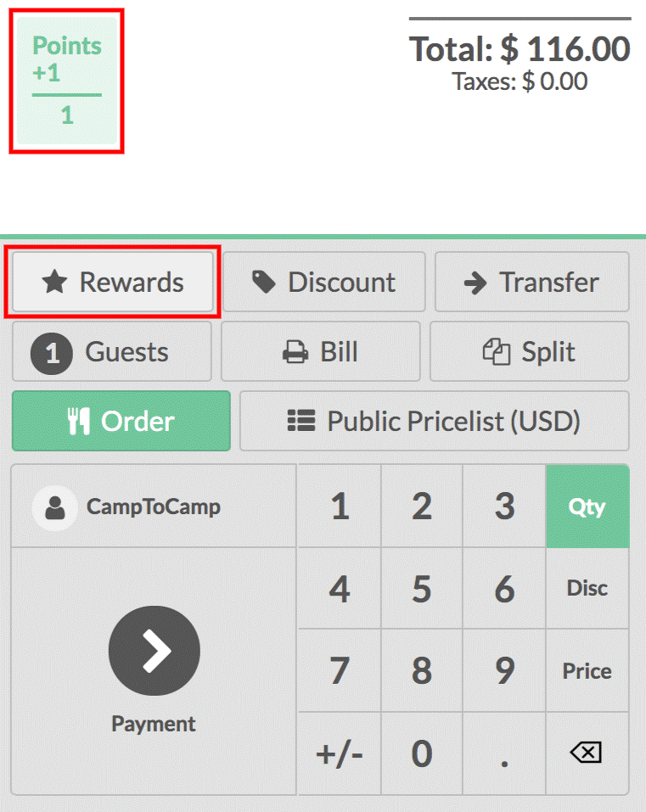Click the fork-and-knife icon on Order button
The width and height of the screenshot is (646, 812).
81,421
